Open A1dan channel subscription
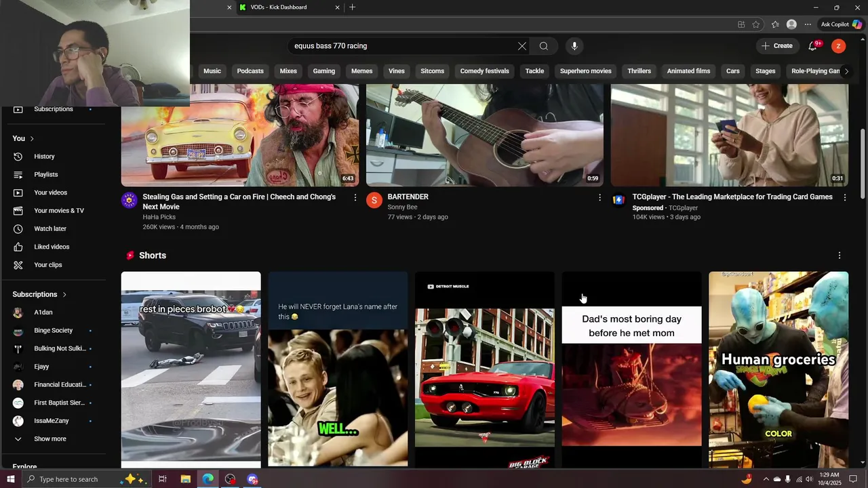The height and width of the screenshot is (488, 868). tap(53, 312)
